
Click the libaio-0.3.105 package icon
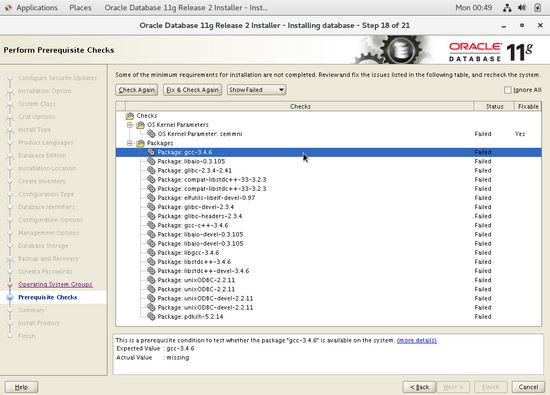(x=151, y=161)
